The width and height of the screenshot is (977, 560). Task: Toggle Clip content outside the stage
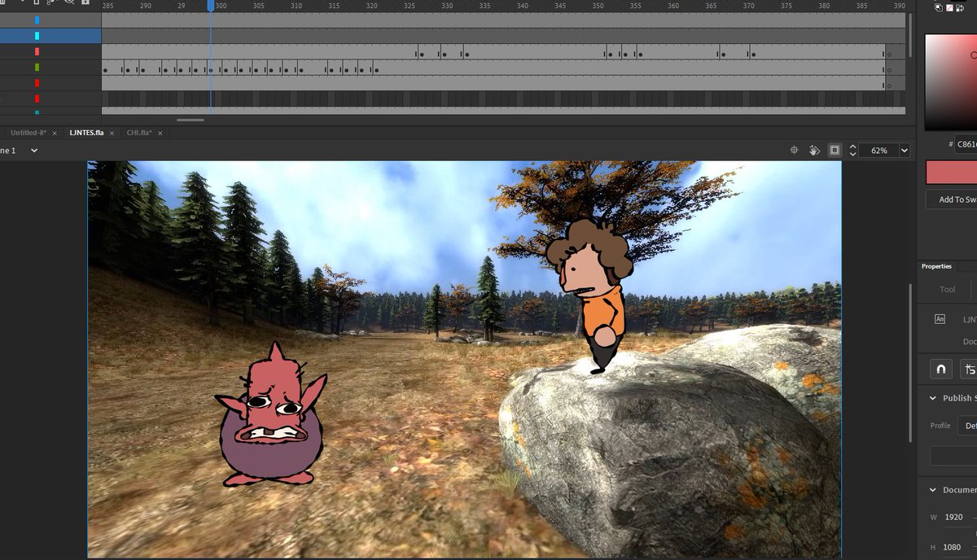(x=835, y=151)
